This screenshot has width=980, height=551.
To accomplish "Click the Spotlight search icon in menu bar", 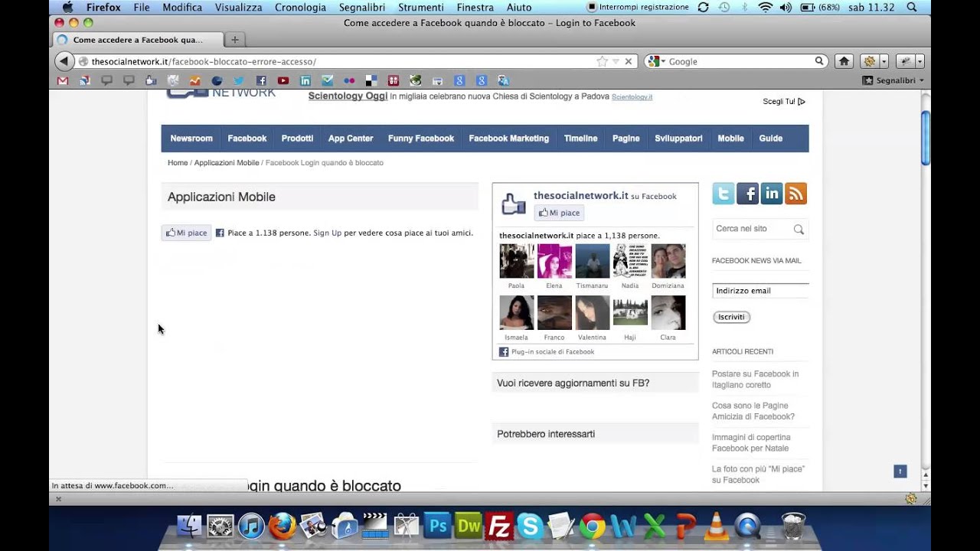I will pos(911,7).
